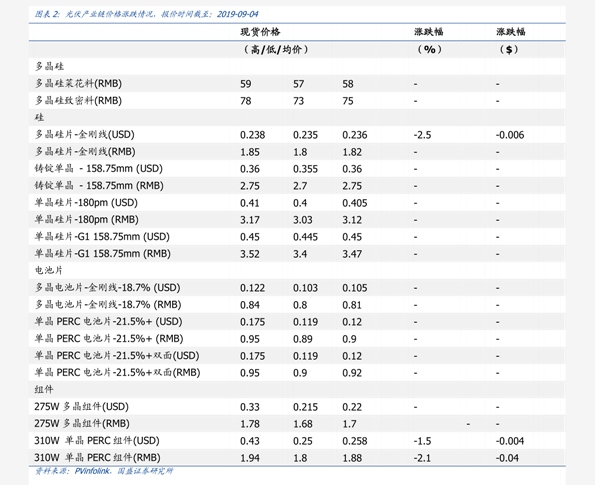This screenshot has width=595, height=485.
Task: Select the 单晶硅片-G1 158.75mm (RMB) row label
Action: tap(102, 254)
